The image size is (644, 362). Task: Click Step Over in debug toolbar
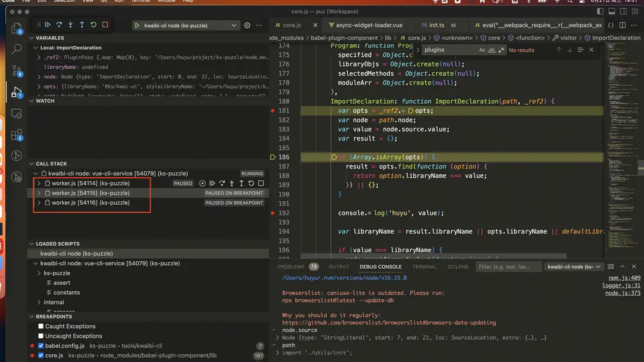click(59, 25)
